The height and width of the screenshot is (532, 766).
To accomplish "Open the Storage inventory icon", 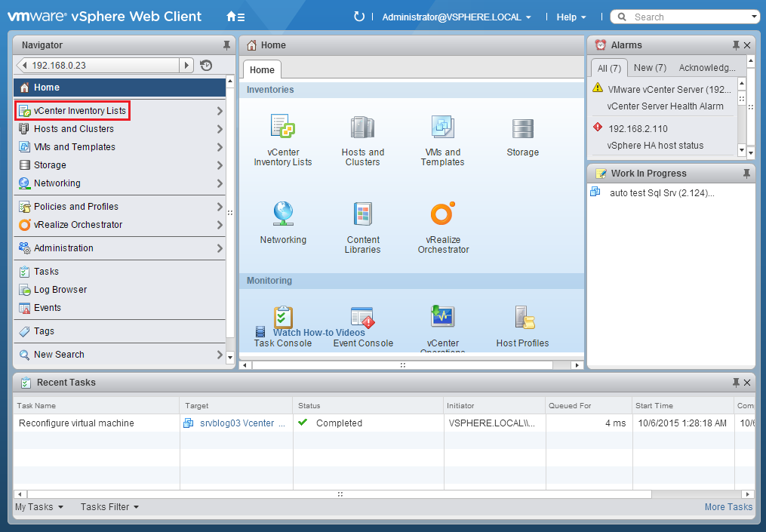I will [x=523, y=129].
